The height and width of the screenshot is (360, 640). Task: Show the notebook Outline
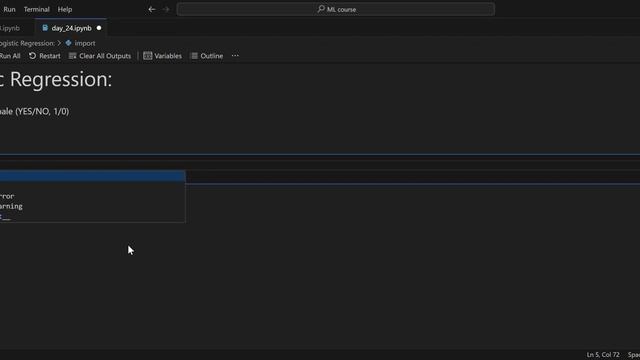(207, 56)
